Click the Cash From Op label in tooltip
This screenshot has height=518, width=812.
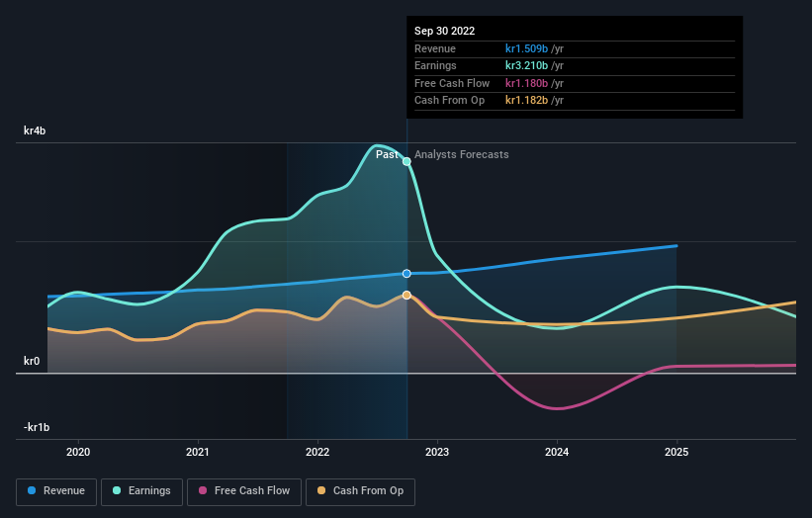tap(449, 101)
